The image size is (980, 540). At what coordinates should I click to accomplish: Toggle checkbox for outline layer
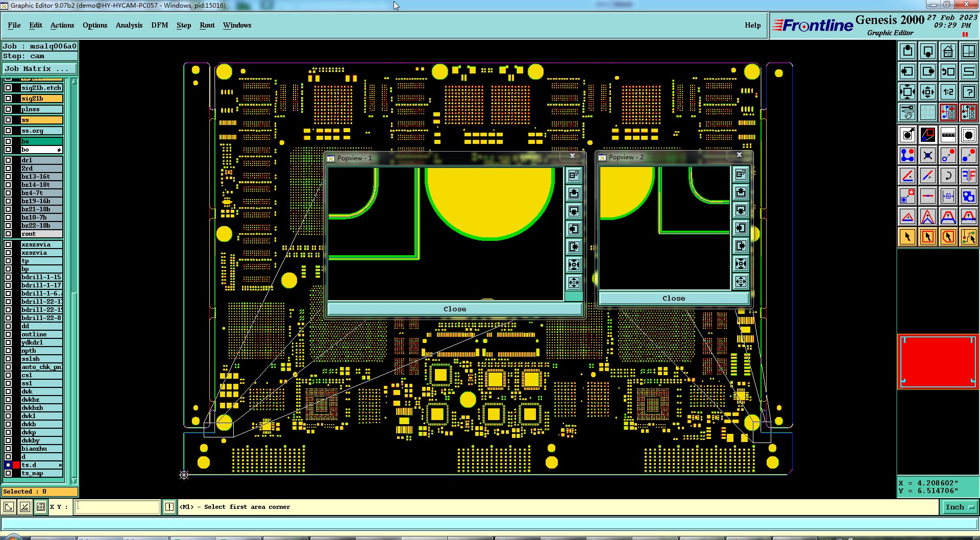pyautogui.click(x=8, y=334)
